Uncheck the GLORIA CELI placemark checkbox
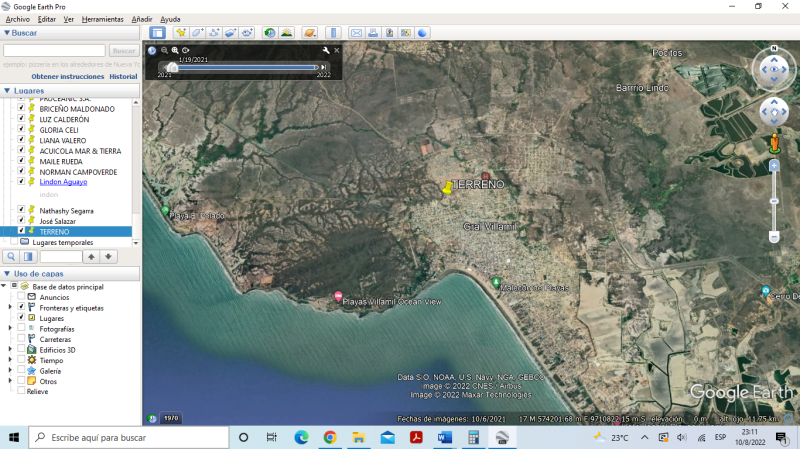The image size is (800, 449). tap(21, 130)
